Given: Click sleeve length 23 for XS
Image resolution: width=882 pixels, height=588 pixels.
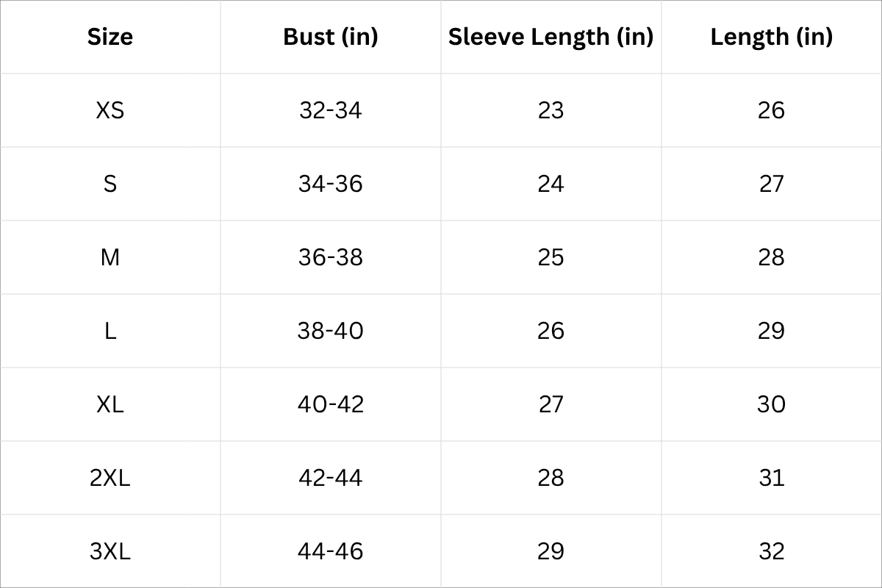Looking at the screenshot, I should [x=551, y=110].
